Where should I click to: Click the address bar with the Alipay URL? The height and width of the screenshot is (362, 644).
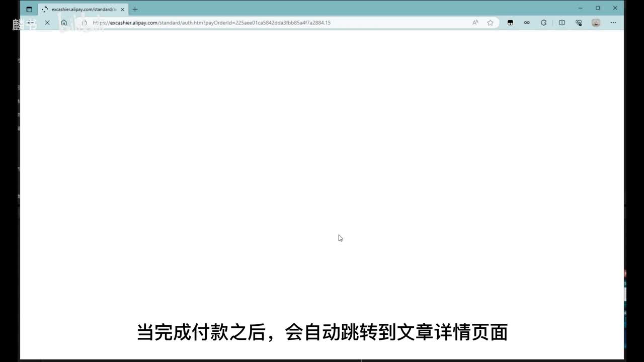tap(252, 23)
